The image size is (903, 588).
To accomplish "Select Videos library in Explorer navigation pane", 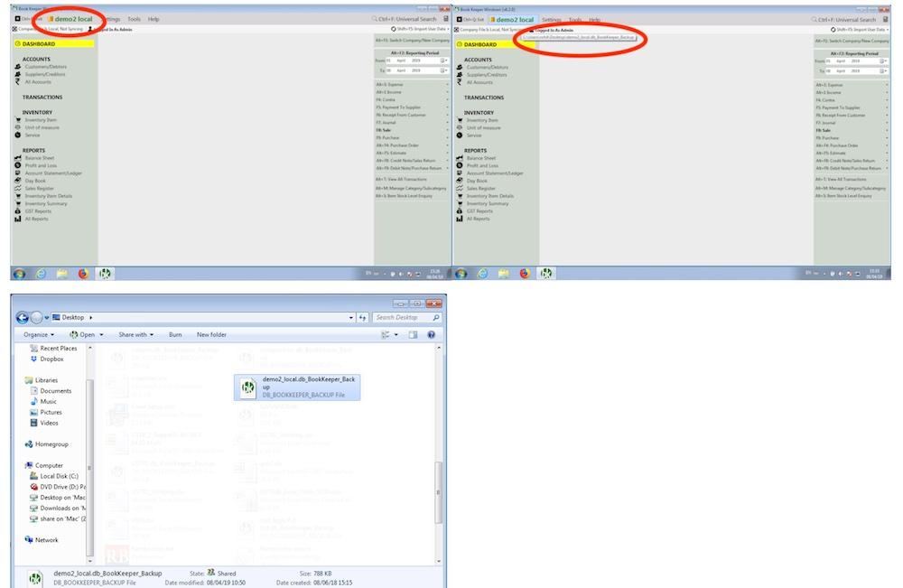I will tap(49, 423).
